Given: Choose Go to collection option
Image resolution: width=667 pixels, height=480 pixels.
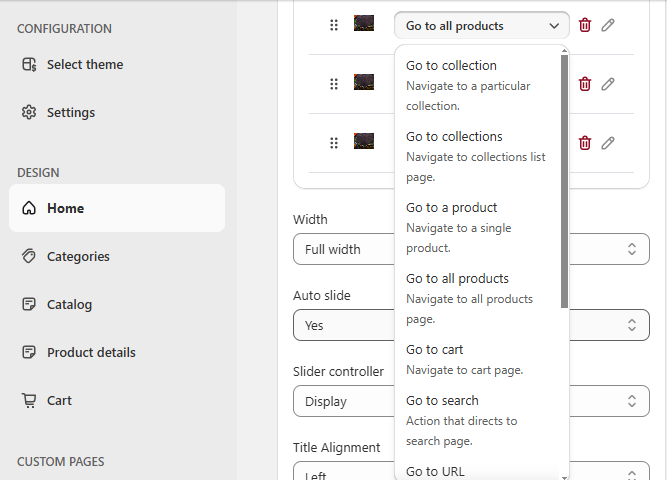Looking at the screenshot, I should click(x=478, y=85).
